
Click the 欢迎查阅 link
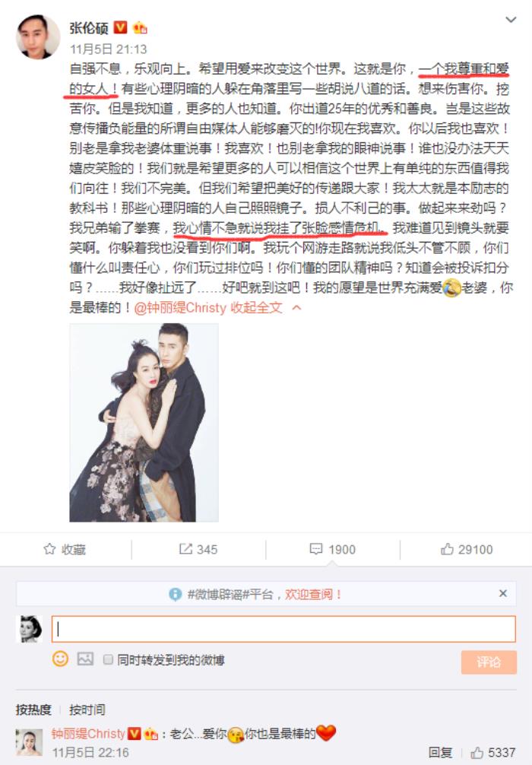pyautogui.click(x=313, y=594)
